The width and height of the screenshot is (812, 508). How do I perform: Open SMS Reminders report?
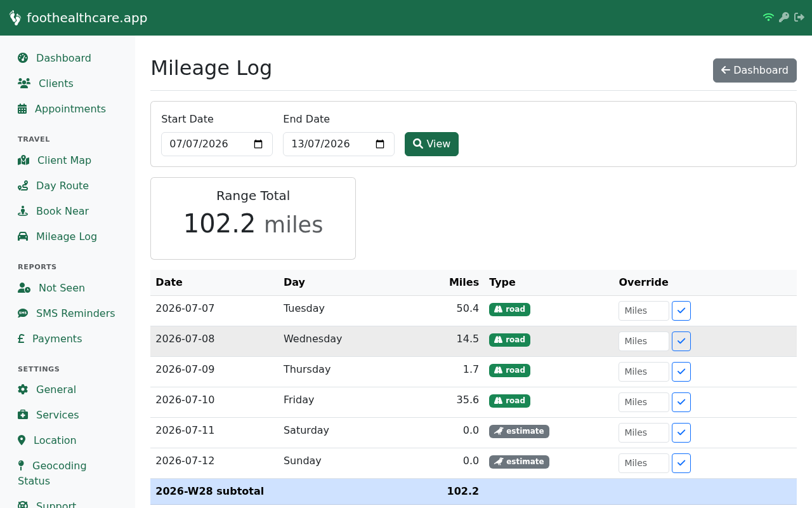click(75, 313)
